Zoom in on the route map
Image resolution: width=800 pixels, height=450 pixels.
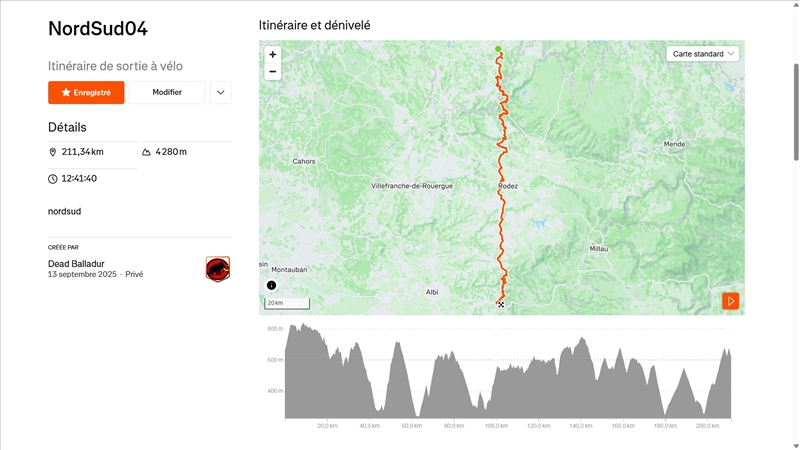click(273, 55)
